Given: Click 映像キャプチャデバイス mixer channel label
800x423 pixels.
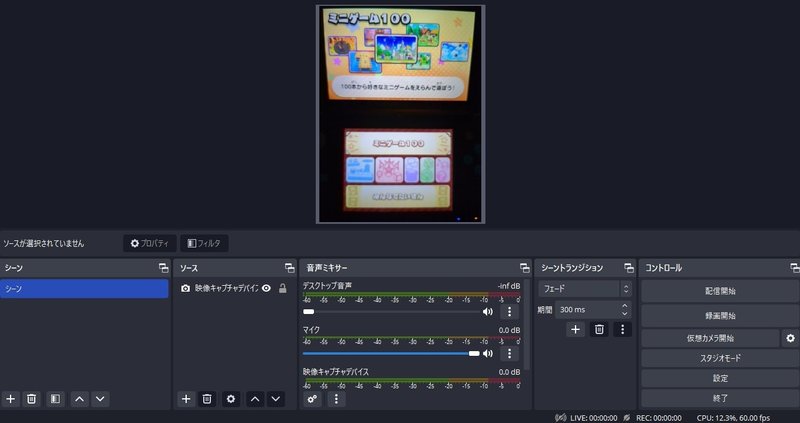Looking at the screenshot, I should tap(336, 372).
